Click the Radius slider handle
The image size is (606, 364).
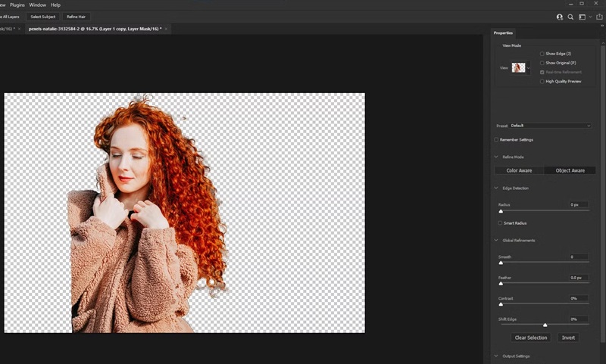coord(501,211)
